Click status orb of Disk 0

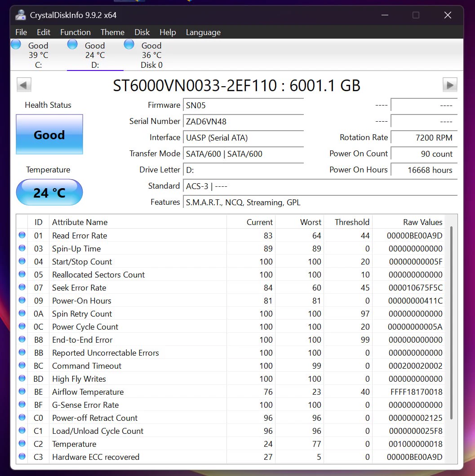(129, 44)
